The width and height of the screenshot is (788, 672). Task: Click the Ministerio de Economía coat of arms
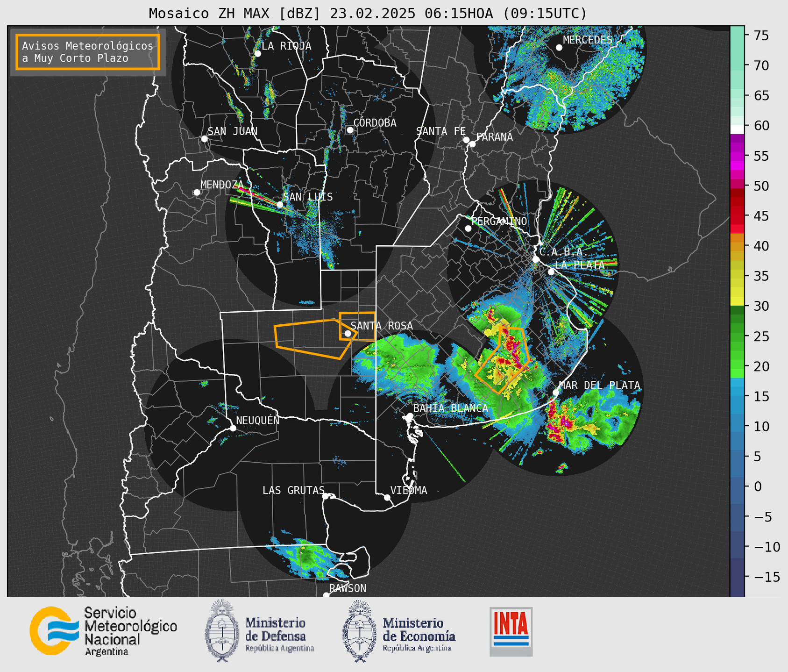359,631
